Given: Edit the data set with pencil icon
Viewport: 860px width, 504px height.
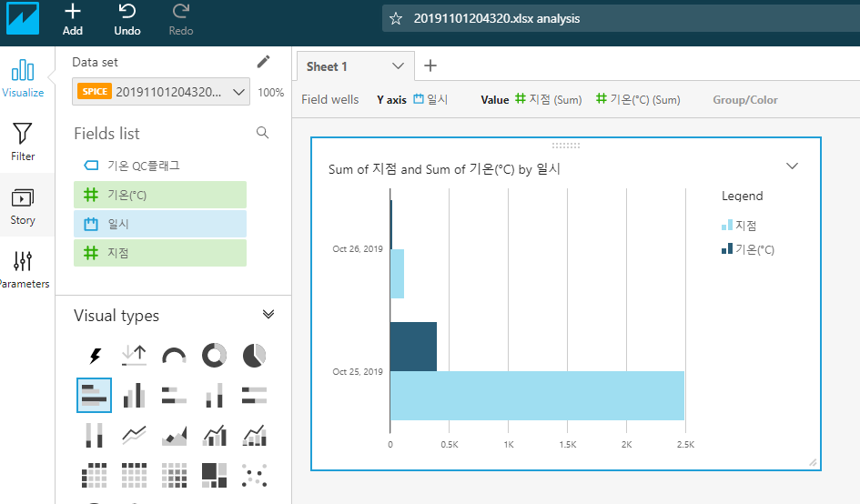Looking at the screenshot, I should (x=263, y=62).
